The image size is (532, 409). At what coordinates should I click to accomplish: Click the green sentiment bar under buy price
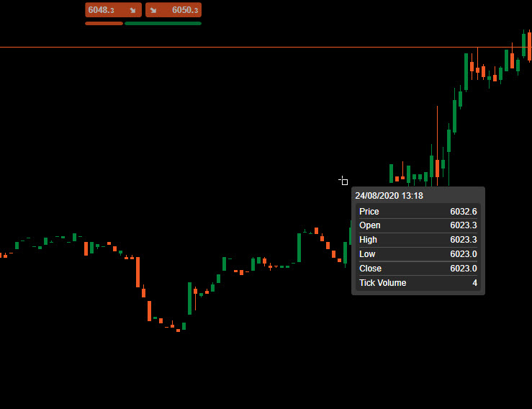[163, 24]
